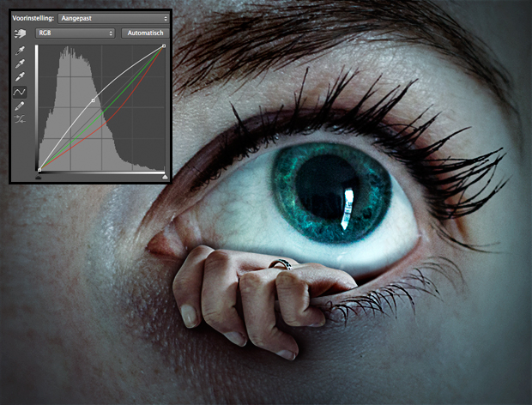Click the smooth curve values icon
Screen dimensions: 532x405
click(20, 118)
